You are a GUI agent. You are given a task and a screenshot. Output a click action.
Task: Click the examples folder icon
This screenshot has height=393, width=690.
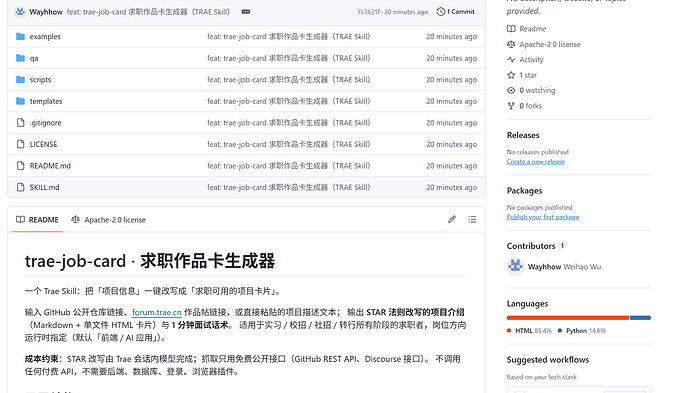coord(20,37)
